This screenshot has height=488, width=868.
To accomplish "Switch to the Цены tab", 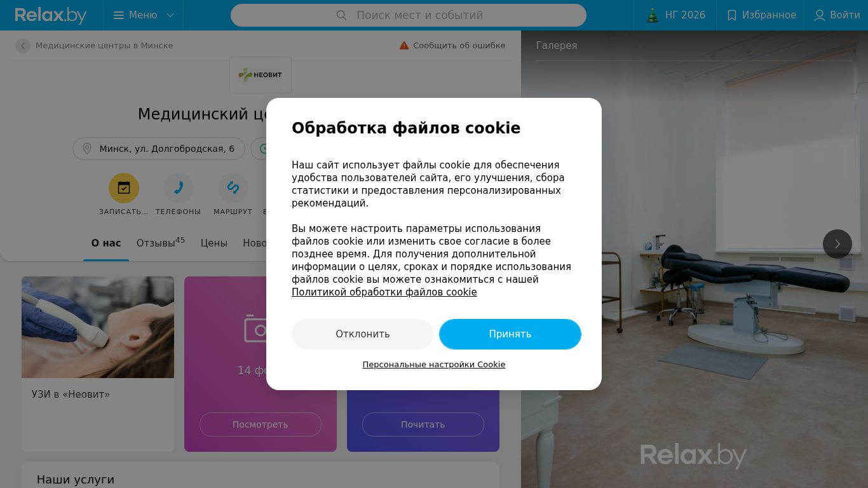I will [214, 243].
